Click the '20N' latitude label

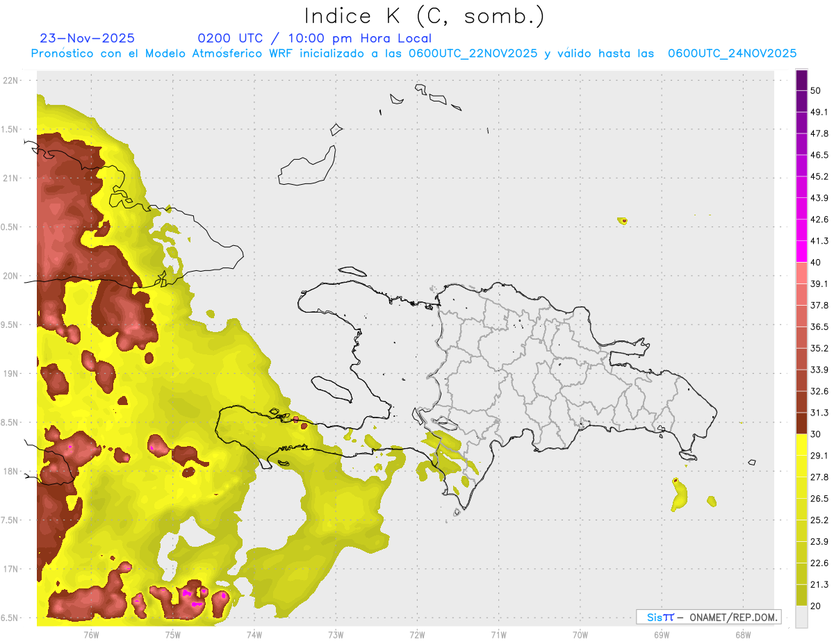point(10,276)
